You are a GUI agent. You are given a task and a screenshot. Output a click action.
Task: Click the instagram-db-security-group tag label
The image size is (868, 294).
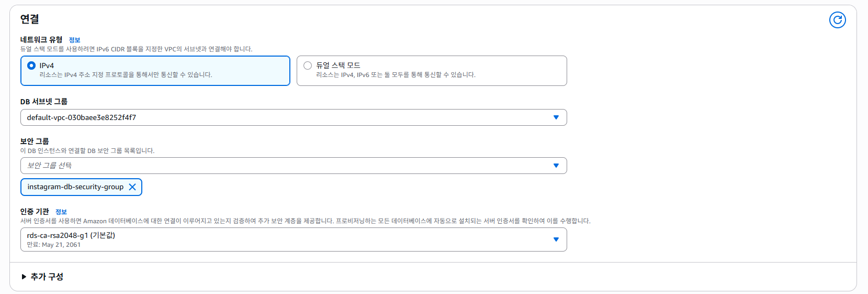75,187
